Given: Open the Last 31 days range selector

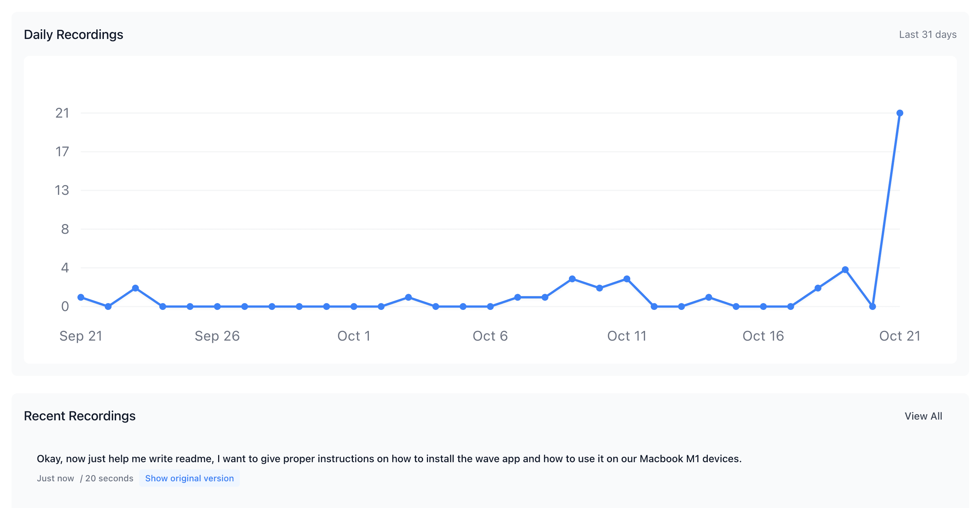Looking at the screenshot, I should [928, 34].
